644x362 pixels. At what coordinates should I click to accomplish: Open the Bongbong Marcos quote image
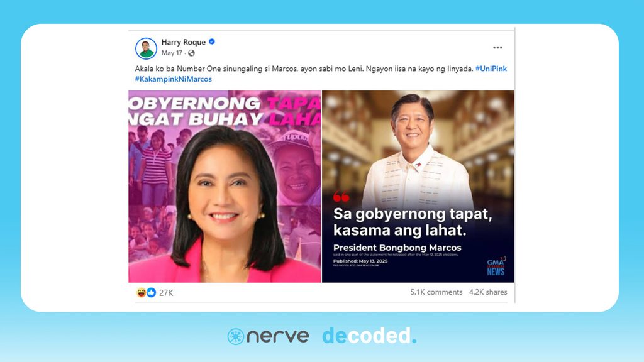(x=418, y=186)
